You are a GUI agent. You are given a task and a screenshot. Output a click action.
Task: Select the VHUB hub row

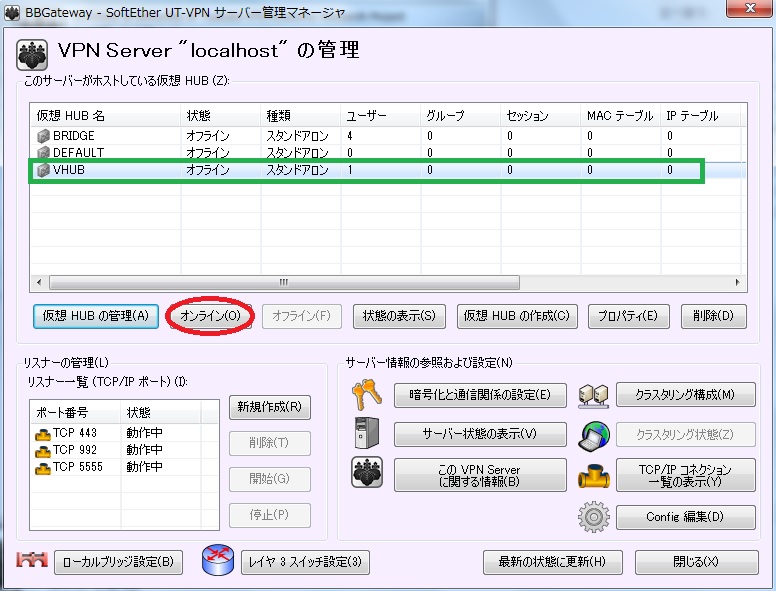(x=388, y=170)
